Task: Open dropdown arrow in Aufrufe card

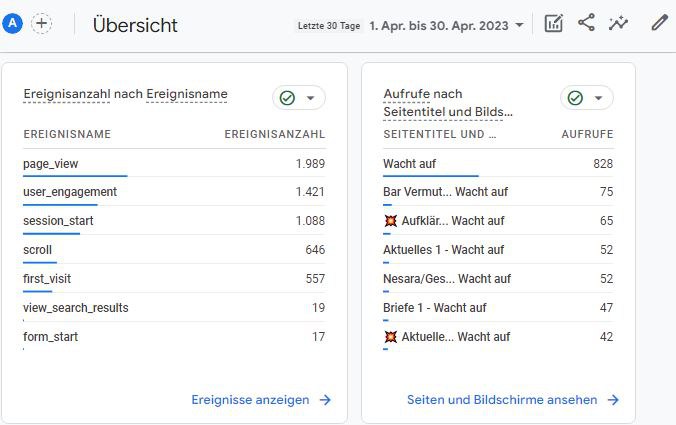Action: pyautogui.click(x=598, y=98)
